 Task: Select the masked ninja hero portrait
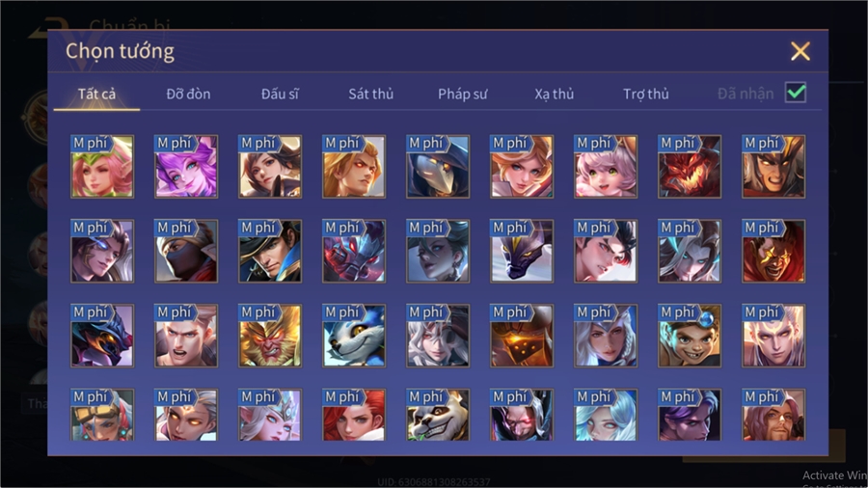point(186,251)
